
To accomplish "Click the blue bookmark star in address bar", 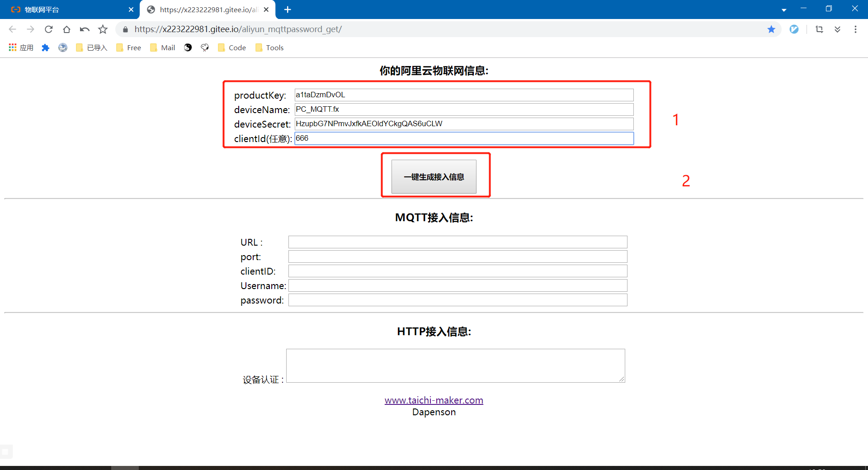I will pyautogui.click(x=771, y=29).
